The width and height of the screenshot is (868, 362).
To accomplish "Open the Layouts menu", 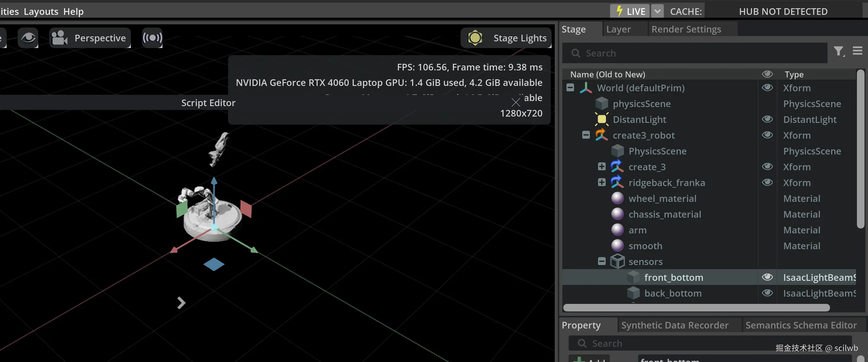I will point(41,11).
